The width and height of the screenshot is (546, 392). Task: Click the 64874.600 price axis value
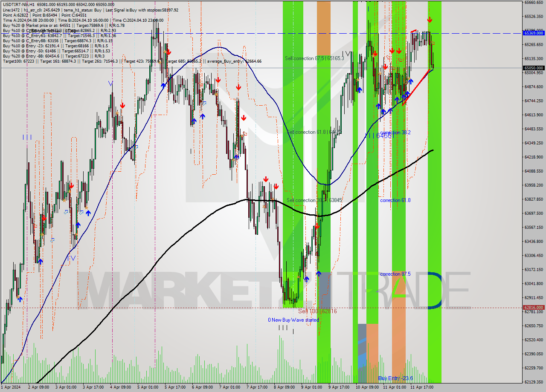tap(534, 86)
